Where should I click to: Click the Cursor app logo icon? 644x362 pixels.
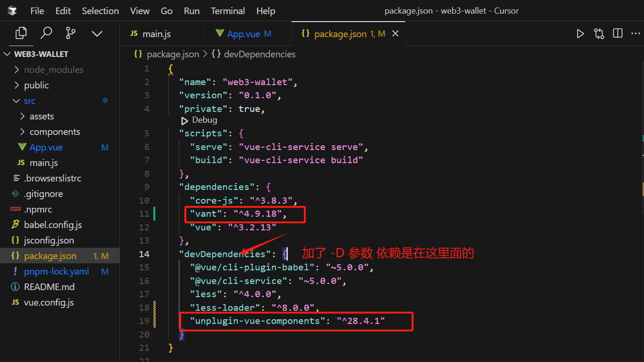tap(12, 10)
